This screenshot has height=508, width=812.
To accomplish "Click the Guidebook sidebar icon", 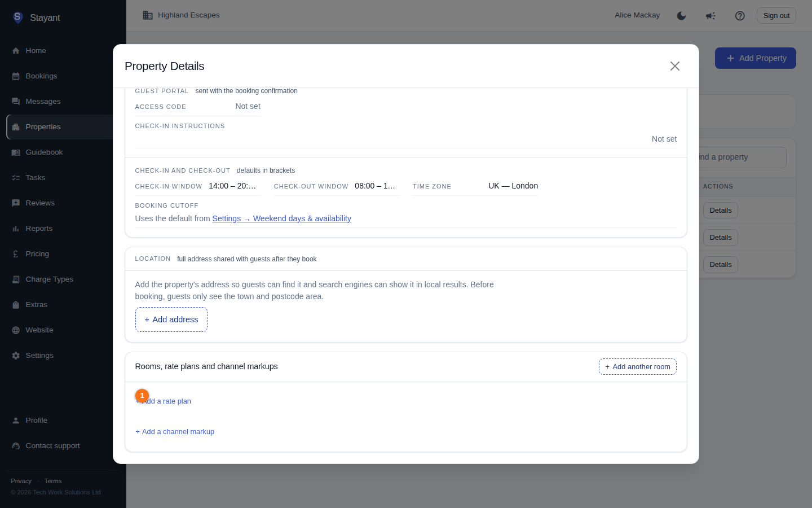I will coord(16,152).
